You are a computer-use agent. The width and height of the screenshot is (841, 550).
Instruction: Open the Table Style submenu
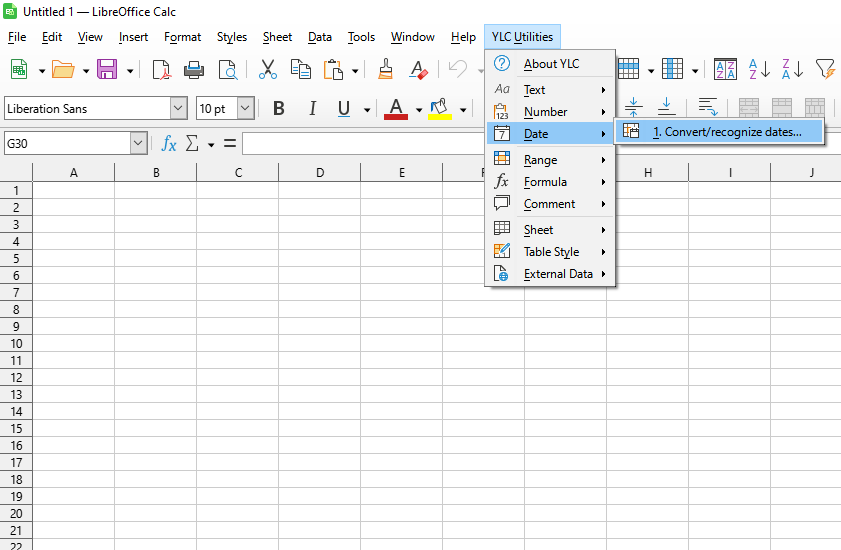551,252
